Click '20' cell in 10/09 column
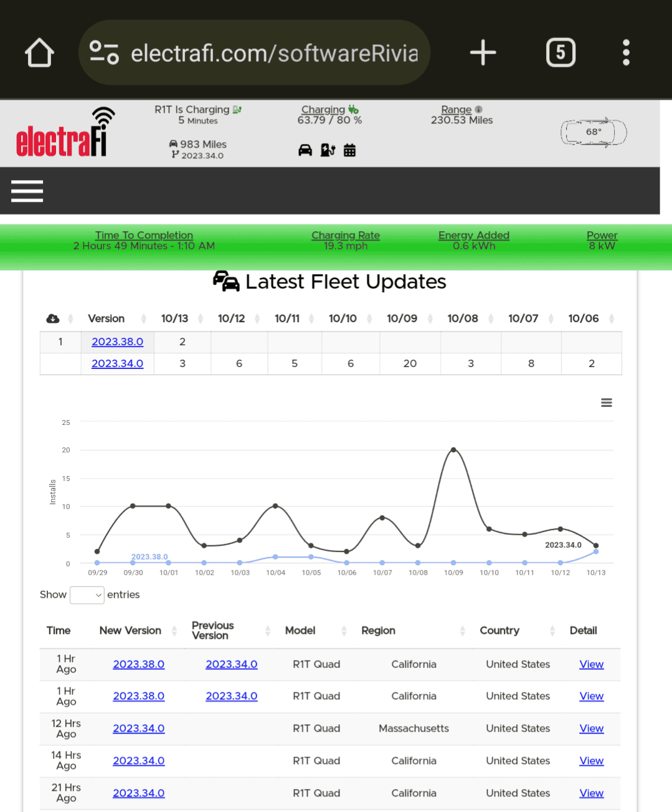This screenshot has height=812, width=672. 410,363
